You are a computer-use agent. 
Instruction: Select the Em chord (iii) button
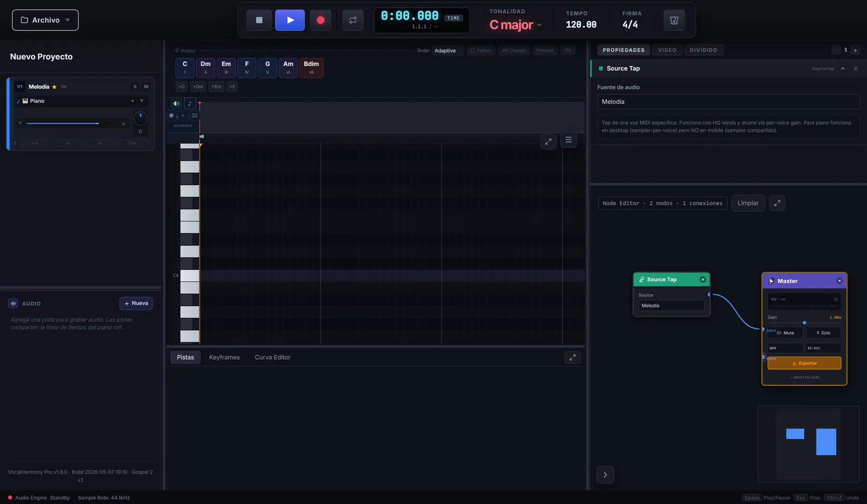coord(226,68)
